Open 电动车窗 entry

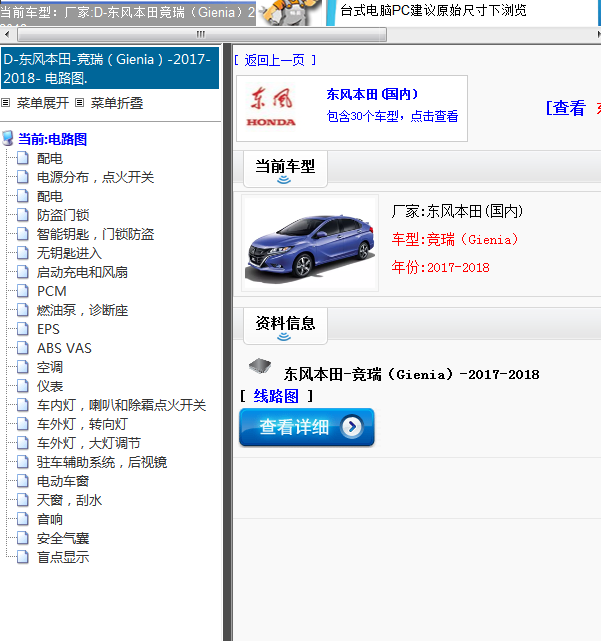[x=63, y=481]
